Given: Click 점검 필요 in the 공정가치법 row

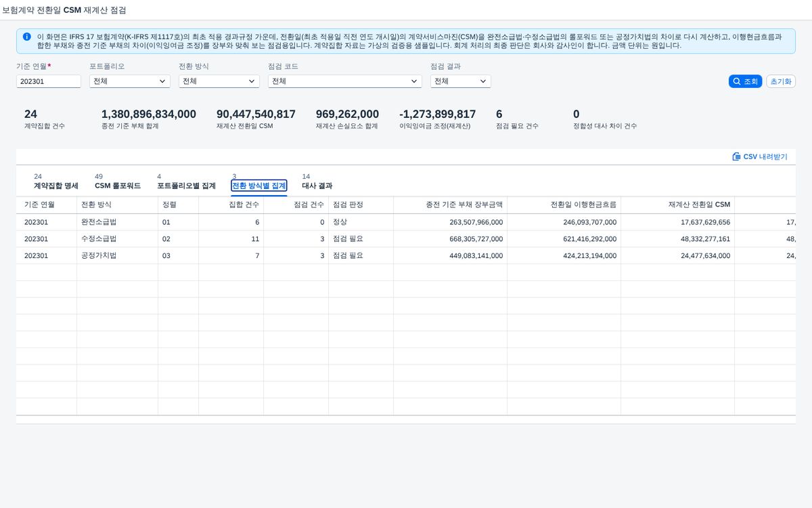Looking at the screenshot, I should pos(361,255).
